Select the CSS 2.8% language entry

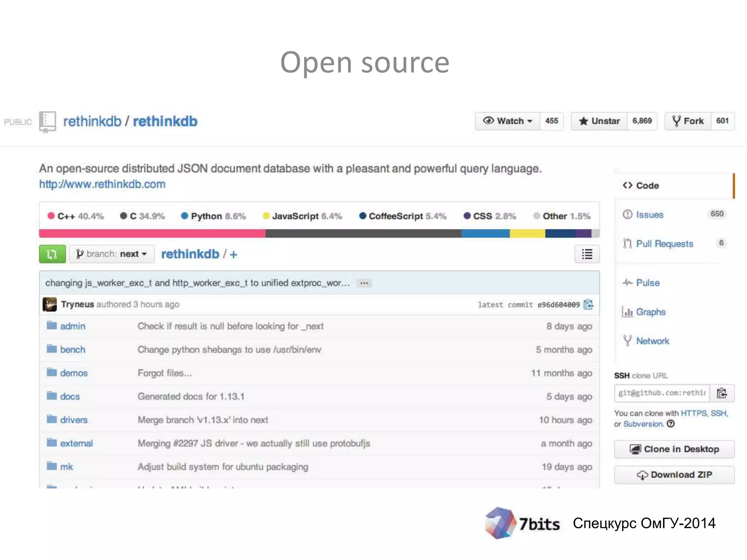[490, 216]
